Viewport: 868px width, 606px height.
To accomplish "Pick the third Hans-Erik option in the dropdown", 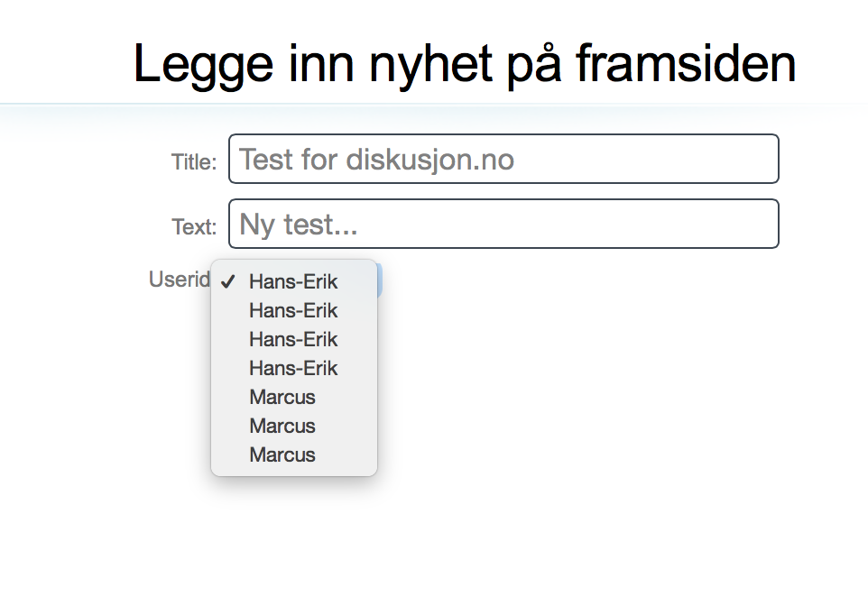I will 294,339.
